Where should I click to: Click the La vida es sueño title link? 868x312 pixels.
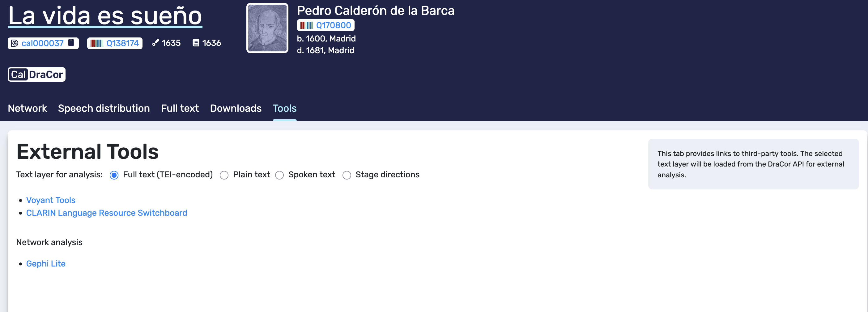point(105,15)
